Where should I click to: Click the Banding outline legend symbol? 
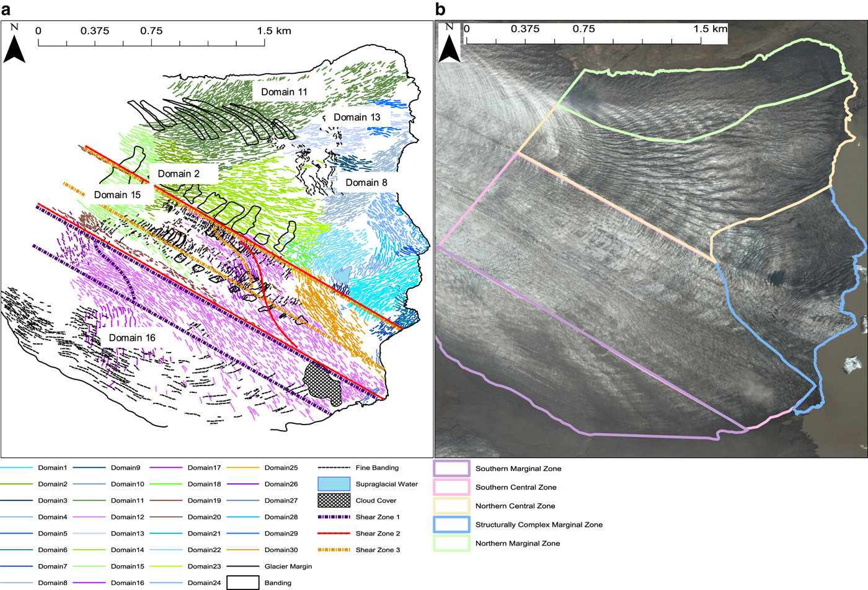242,583
